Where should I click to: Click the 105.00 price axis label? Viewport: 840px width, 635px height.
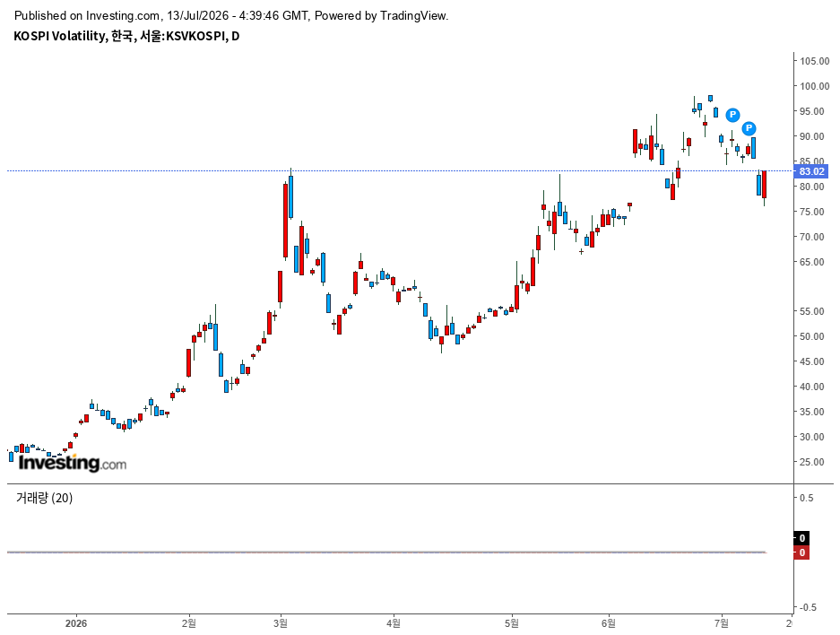click(814, 61)
